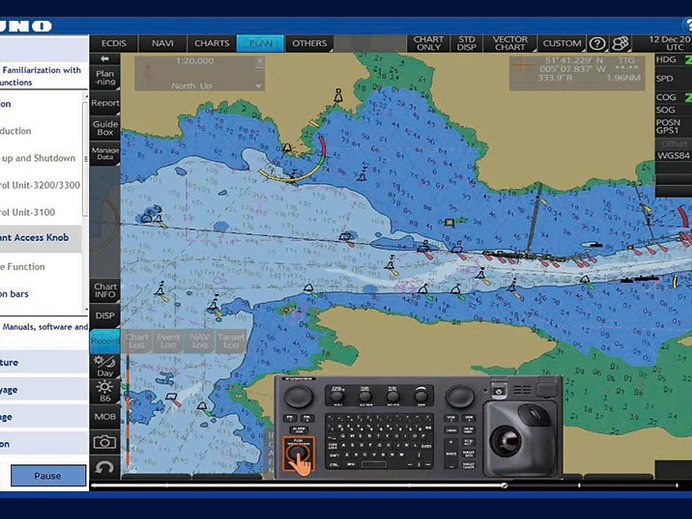Click the scroll wheel above the trackball
This screenshot has width=692, height=519.
point(533,415)
